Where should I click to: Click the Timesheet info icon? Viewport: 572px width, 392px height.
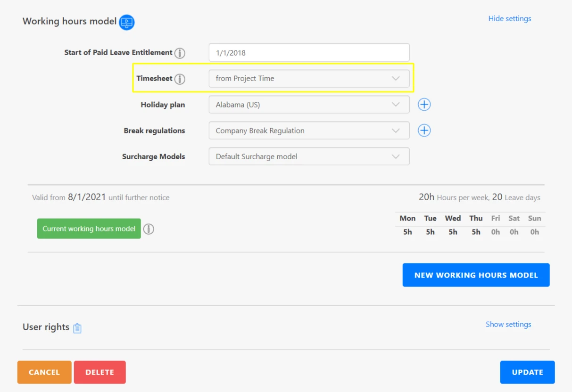(x=180, y=79)
